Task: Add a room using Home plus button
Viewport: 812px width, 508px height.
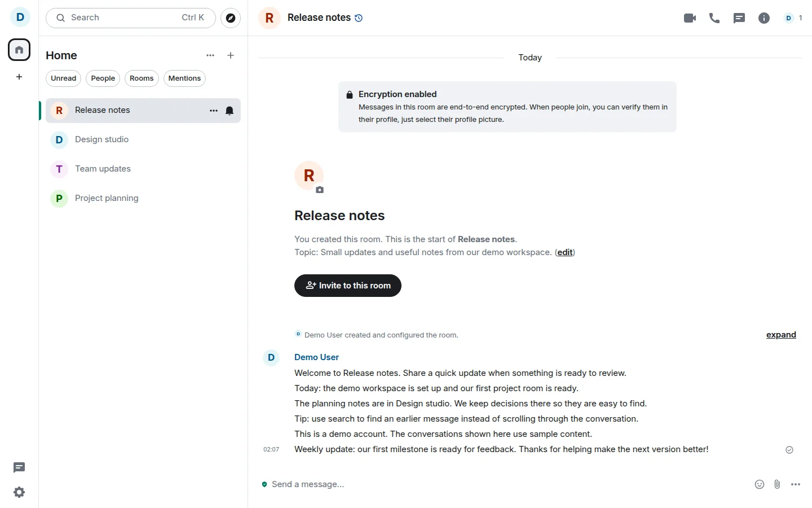Action: click(x=231, y=55)
